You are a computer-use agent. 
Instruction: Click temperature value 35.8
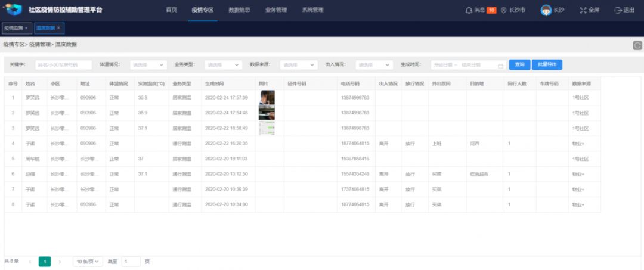pyautogui.click(x=143, y=98)
